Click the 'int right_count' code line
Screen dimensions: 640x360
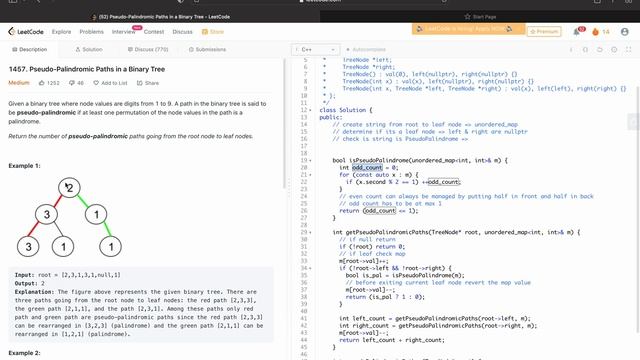tap(438, 326)
